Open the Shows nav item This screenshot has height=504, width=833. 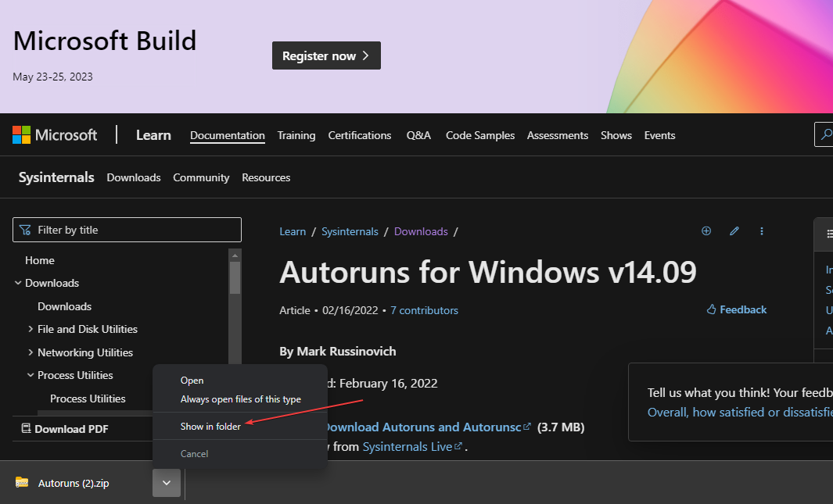coord(616,135)
